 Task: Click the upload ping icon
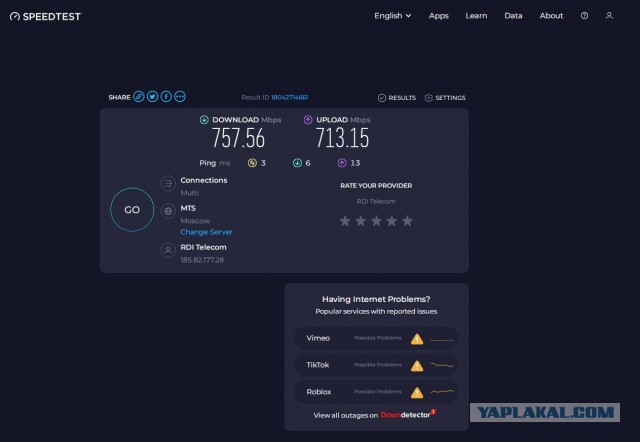click(x=342, y=163)
